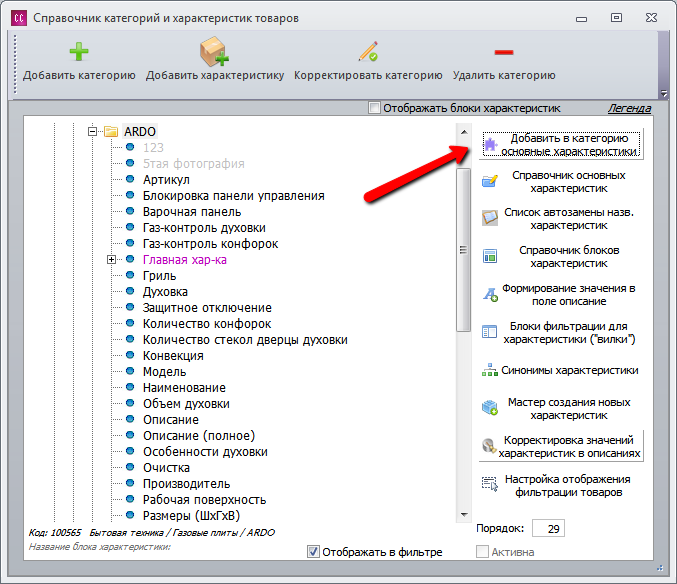This screenshot has height=584, width=677.
Task: Click the tree vertical scrollbar thumb
Action: (464, 250)
